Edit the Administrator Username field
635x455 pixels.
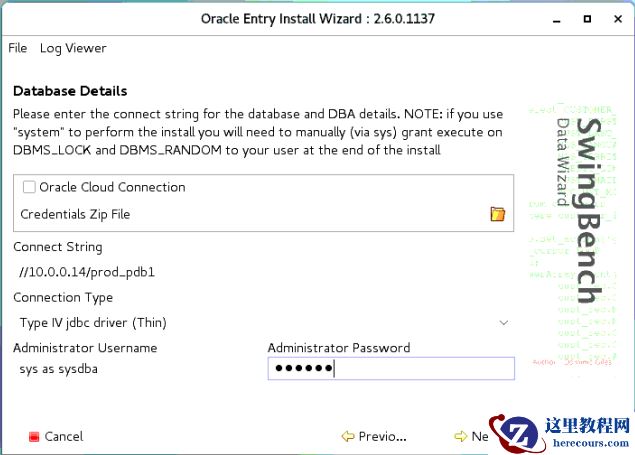pyautogui.click(x=136, y=369)
